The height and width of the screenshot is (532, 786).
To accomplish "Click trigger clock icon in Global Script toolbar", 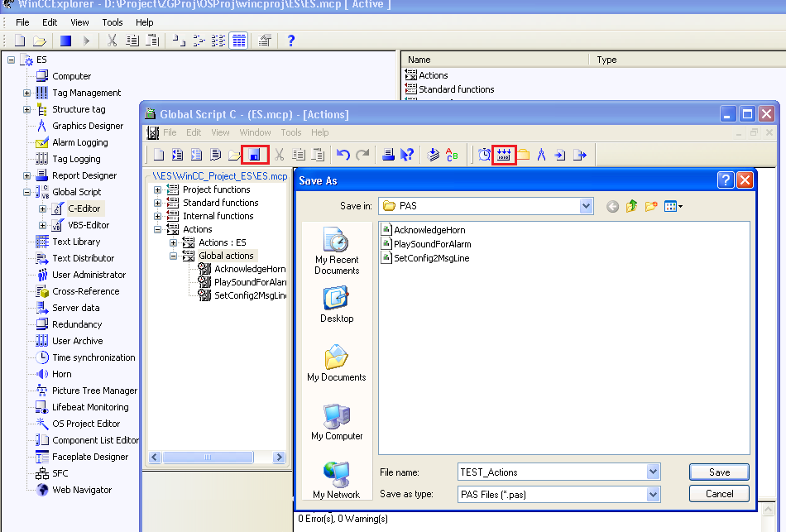I will pos(484,155).
